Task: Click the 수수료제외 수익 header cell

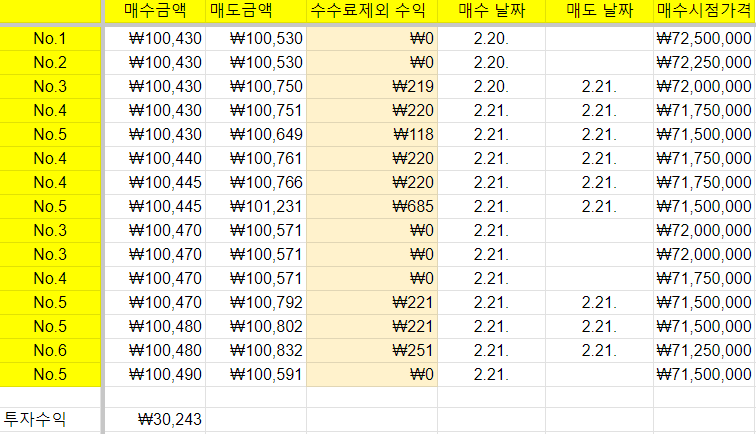Action: (x=372, y=11)
